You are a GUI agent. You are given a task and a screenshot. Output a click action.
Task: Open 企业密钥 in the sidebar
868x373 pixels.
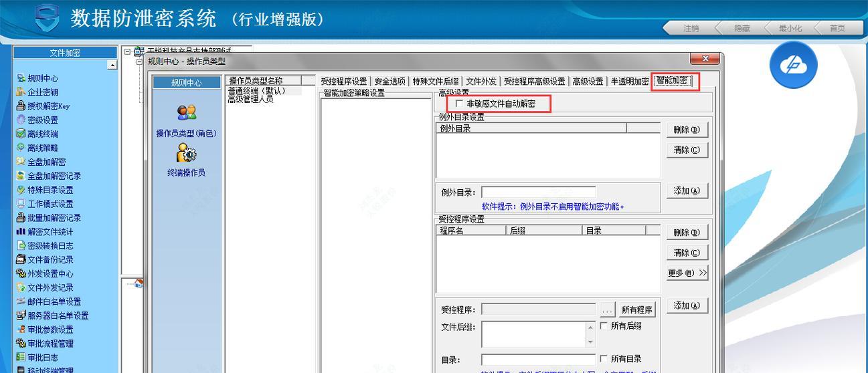[37, 92]
